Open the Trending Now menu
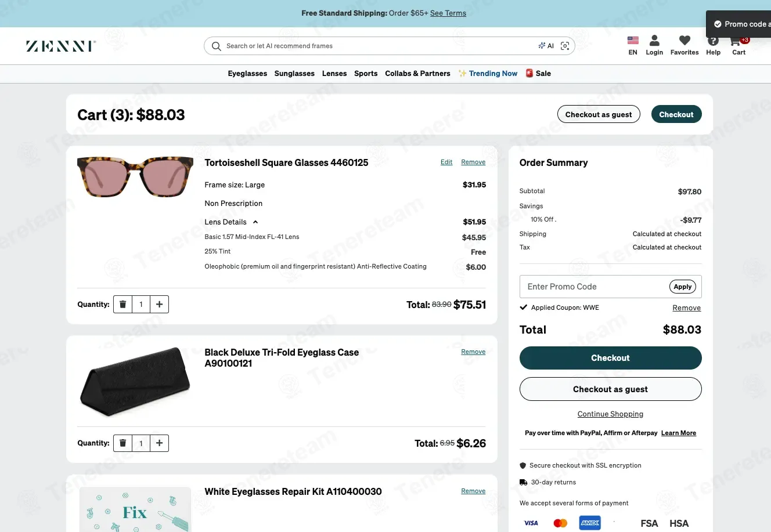This screenshot has width=771, height=532. (x=488, y=74)
